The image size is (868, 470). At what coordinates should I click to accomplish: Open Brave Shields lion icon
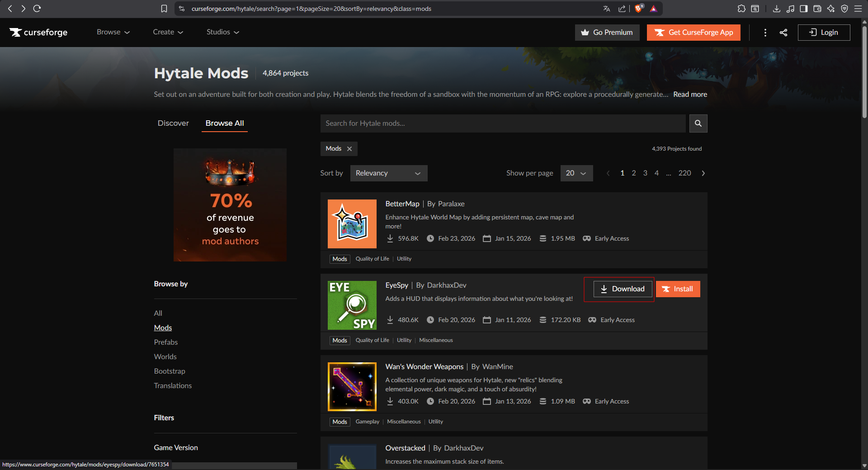click(x=639, y=9)
